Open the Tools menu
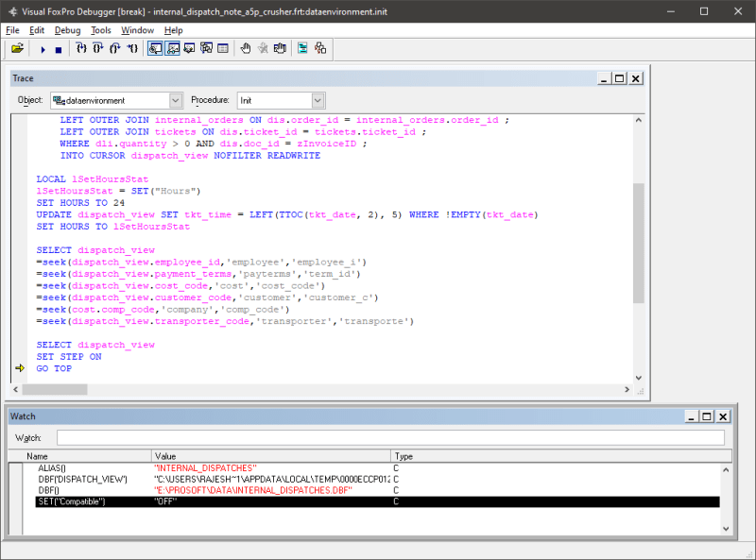The image size is (756, 560). point(101,30)
